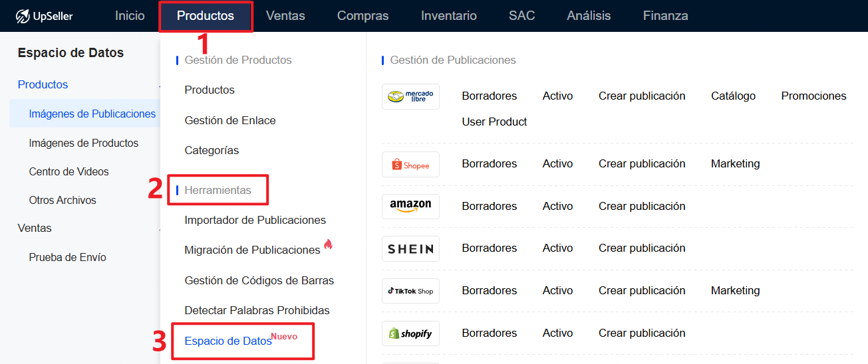Open Productos under Gestión de Productos
Viewport: 868px width, 364px height.
210,90
